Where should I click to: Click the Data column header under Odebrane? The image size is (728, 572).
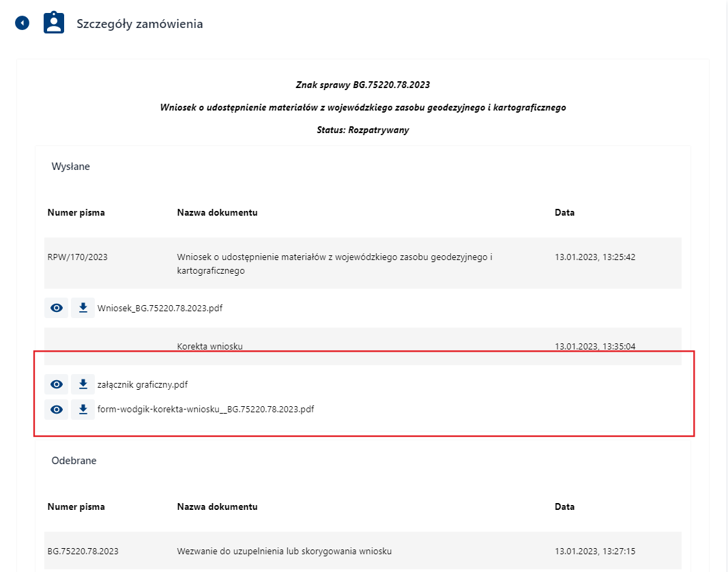tap(564, 506)
